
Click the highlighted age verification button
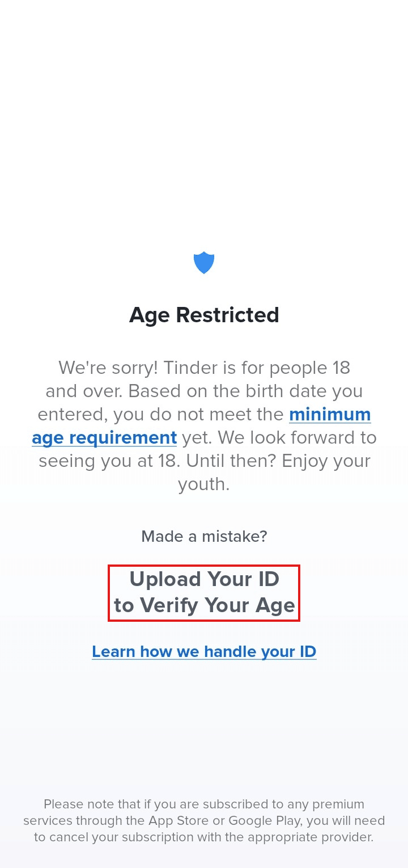(204, 592)
